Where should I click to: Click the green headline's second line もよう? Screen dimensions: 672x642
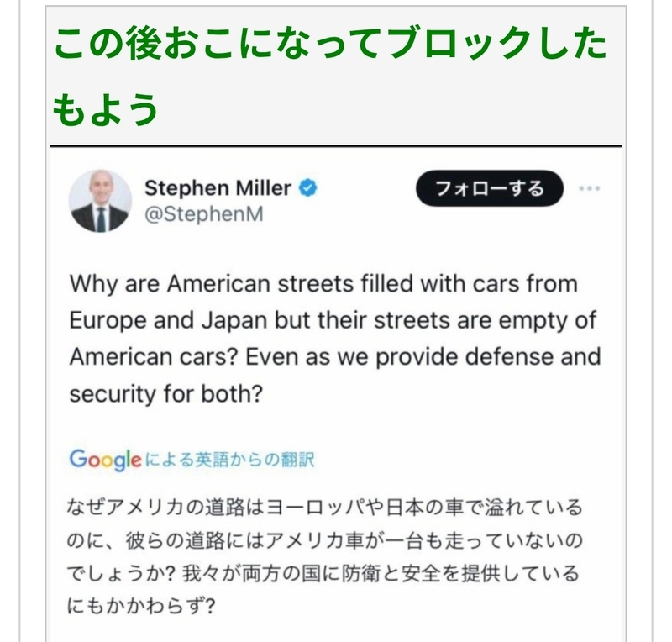click(x=106, y=108)
